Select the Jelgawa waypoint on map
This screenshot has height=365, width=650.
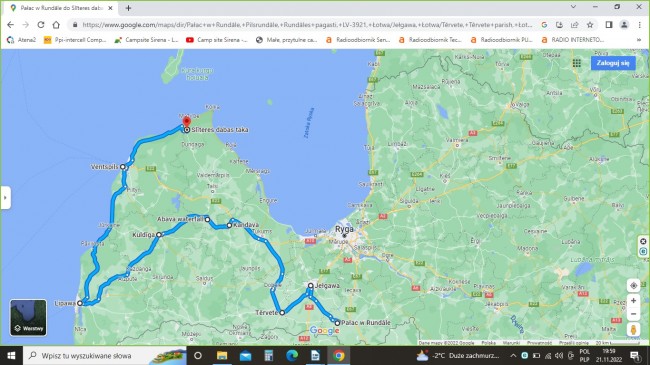click(x=310, y=286)
